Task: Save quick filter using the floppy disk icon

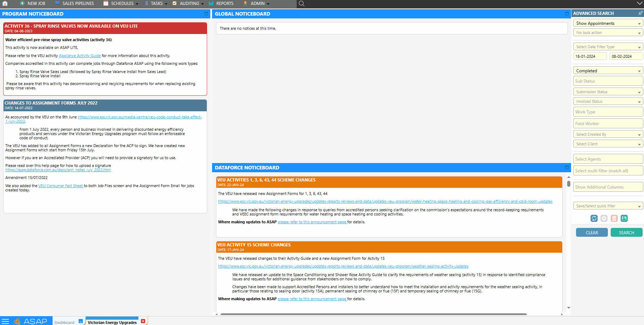Action: (x=625, y=218)
